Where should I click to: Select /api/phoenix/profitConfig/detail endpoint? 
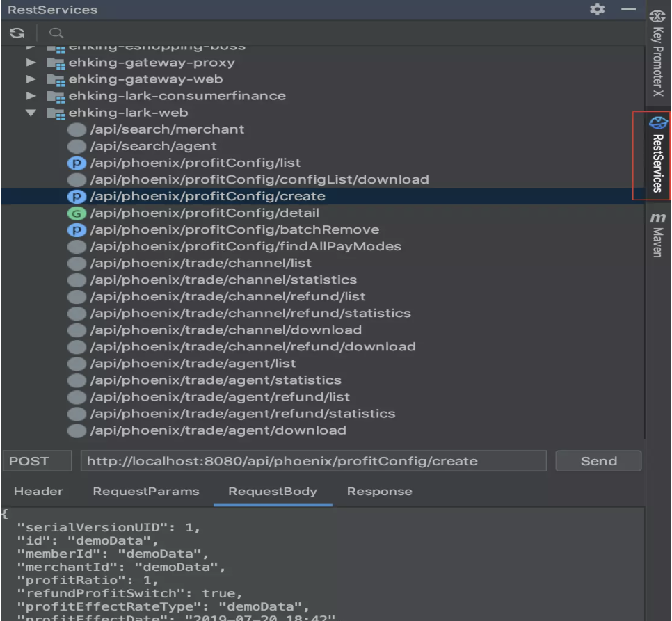205,213
